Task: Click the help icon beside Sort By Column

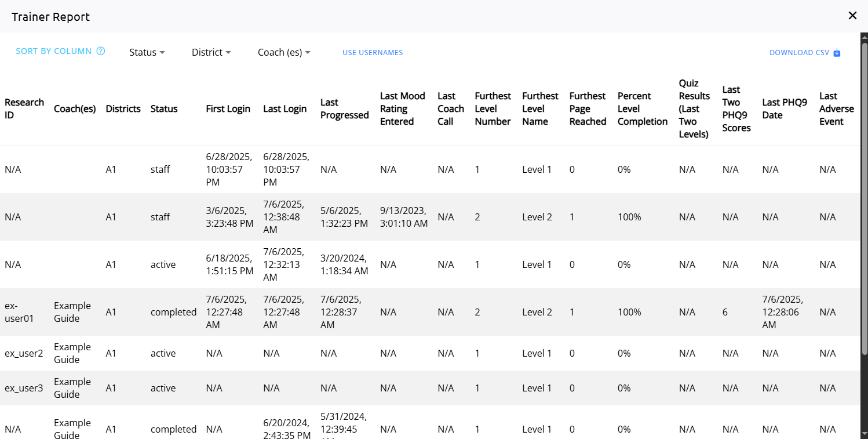Action: coord(101,51)
